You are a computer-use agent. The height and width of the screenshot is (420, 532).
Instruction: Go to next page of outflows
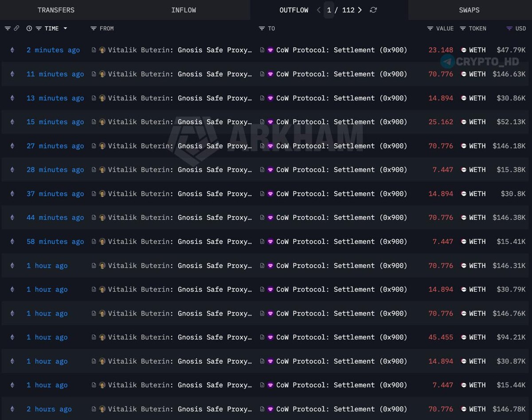(x=360, y=10)
